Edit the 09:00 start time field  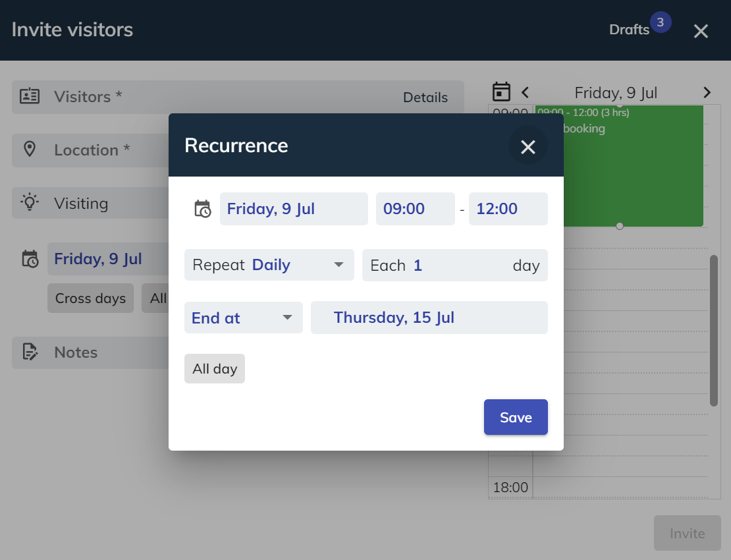point(415,209)
